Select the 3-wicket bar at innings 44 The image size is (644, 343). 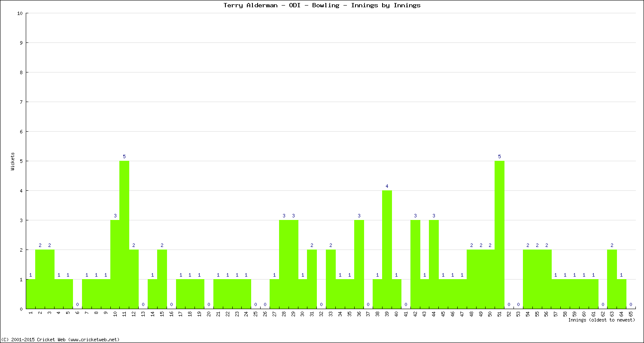434,265
